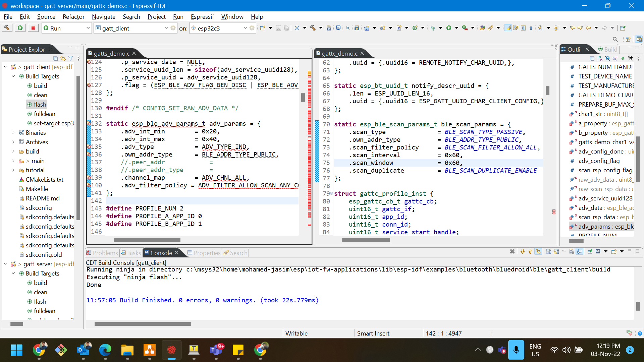
Task: Click the Pin Console icon
Action: pyautogui.click(x=590, y=251)
